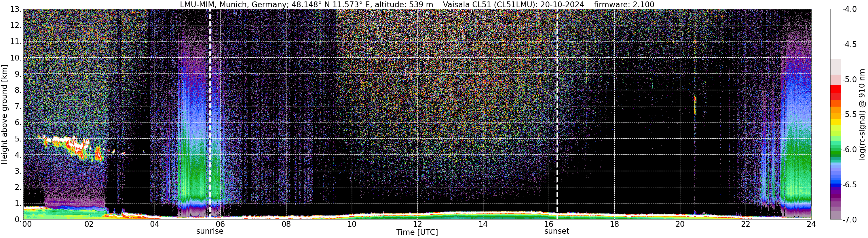Screen dimensions: 868x238
Task: Click the '9.' height axis tick label
Action: pos(18,74)
